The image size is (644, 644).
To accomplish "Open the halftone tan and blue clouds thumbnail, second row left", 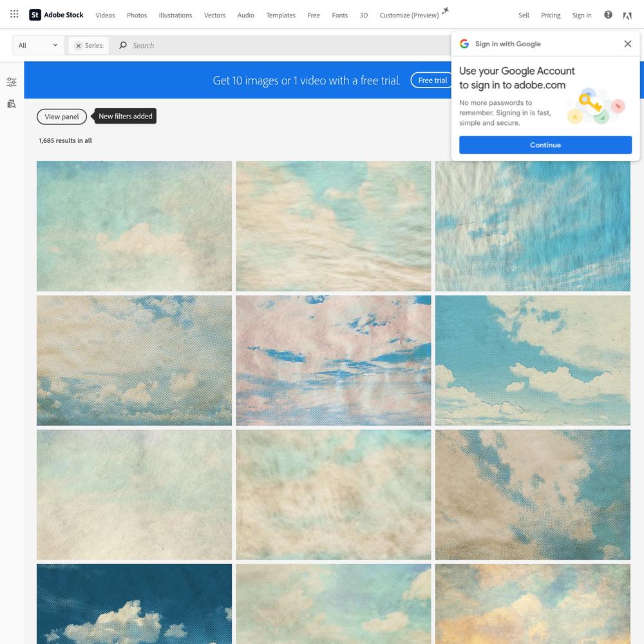I will pos(135,360).
